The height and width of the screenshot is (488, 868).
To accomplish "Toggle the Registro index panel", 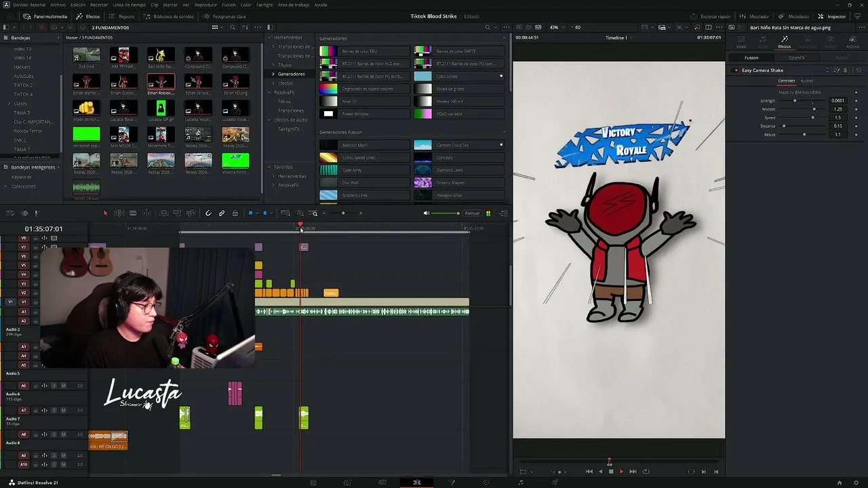I will click(122, 16).
